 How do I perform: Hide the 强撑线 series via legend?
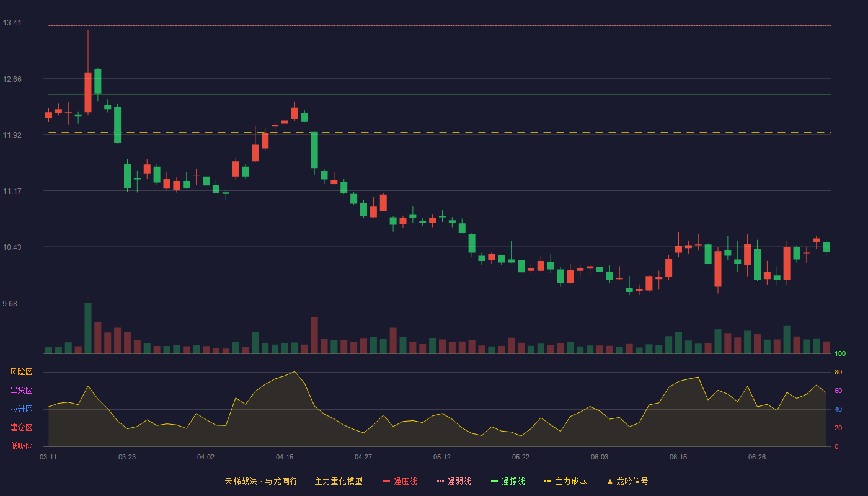click(x=508, y=481)
